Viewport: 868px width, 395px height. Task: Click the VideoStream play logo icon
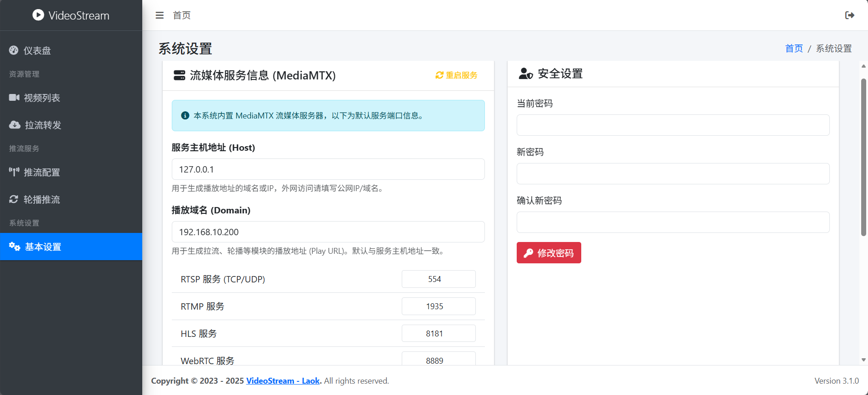pos(38,15)
